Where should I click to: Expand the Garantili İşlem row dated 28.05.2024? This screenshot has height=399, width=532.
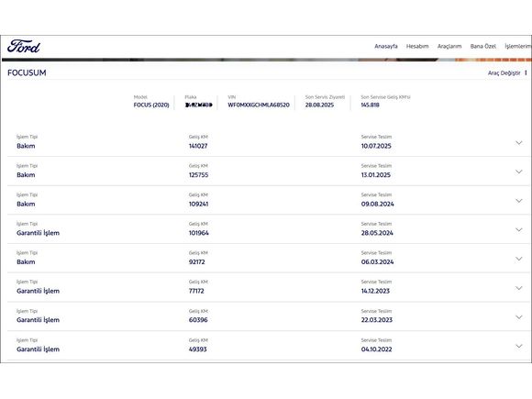(x=519, y=229)
